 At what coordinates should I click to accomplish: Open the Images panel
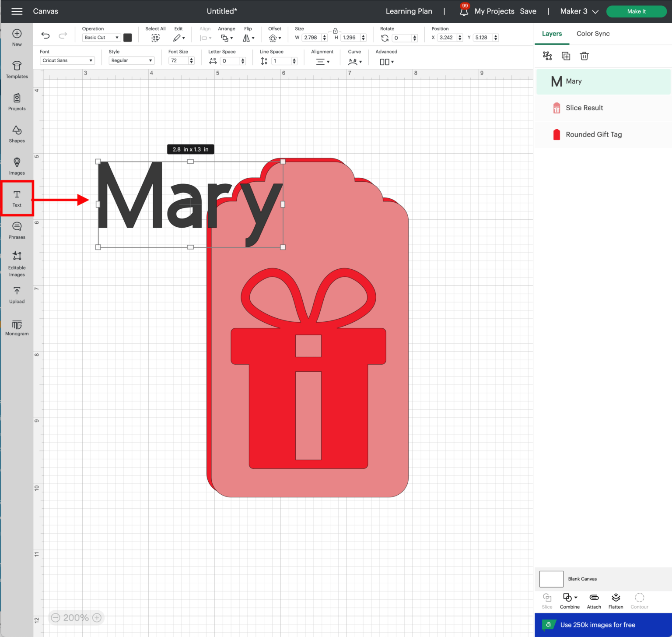coord(17,165)
